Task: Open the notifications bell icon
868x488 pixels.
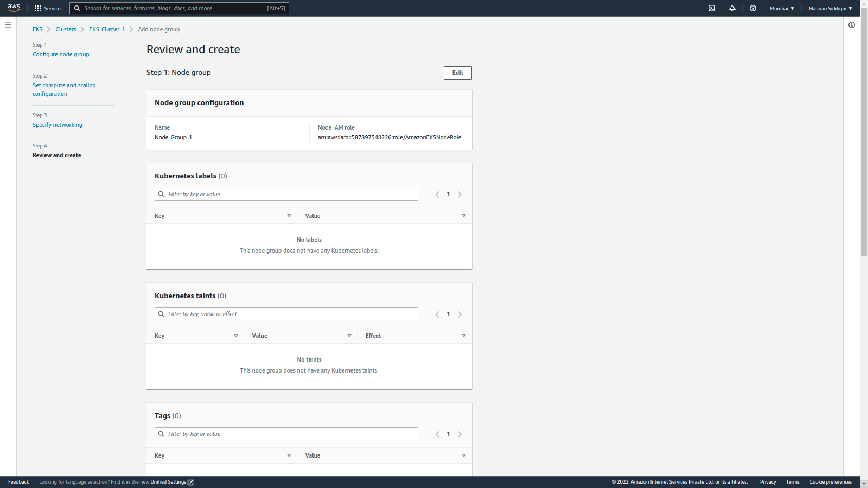Action: (x=732, y=8)
